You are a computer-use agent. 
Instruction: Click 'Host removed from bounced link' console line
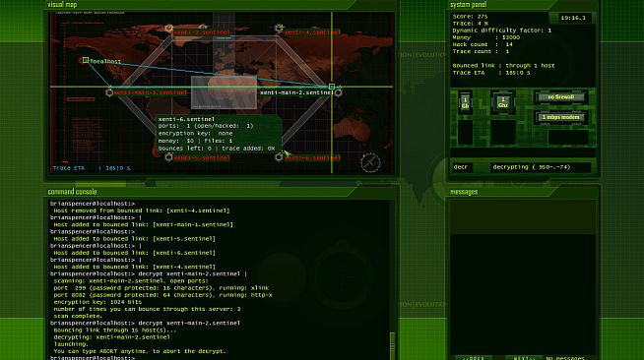[x=142, y=210]
